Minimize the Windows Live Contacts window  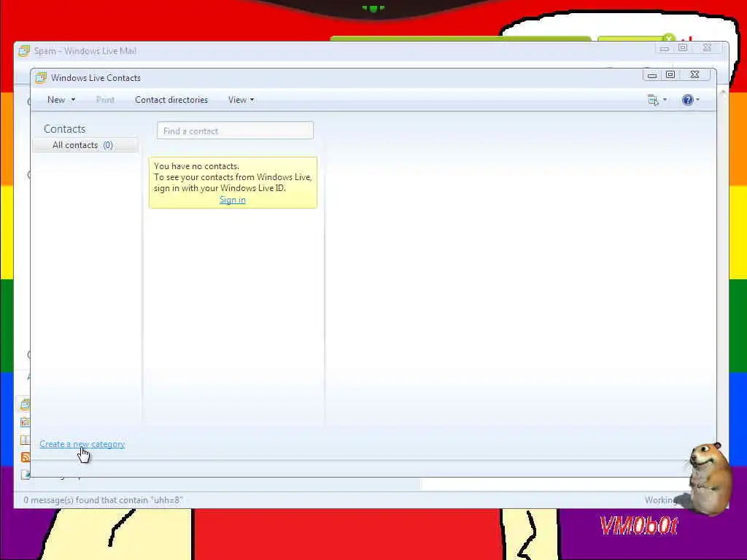[x=652, y=75]
